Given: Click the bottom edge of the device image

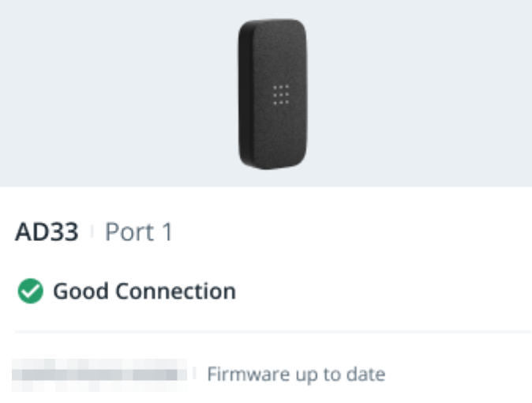Looking at the screenshot, I should [272, 167].
